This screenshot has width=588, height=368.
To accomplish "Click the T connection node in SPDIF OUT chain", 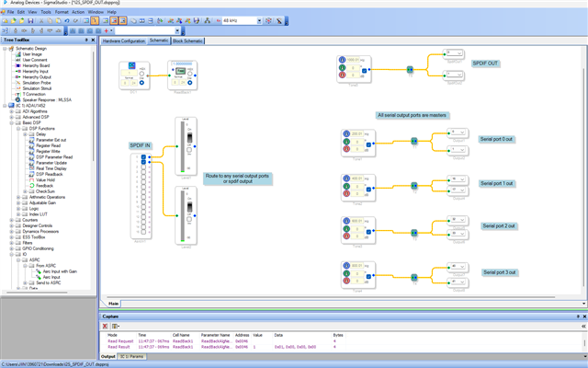I will click(410, 70).
